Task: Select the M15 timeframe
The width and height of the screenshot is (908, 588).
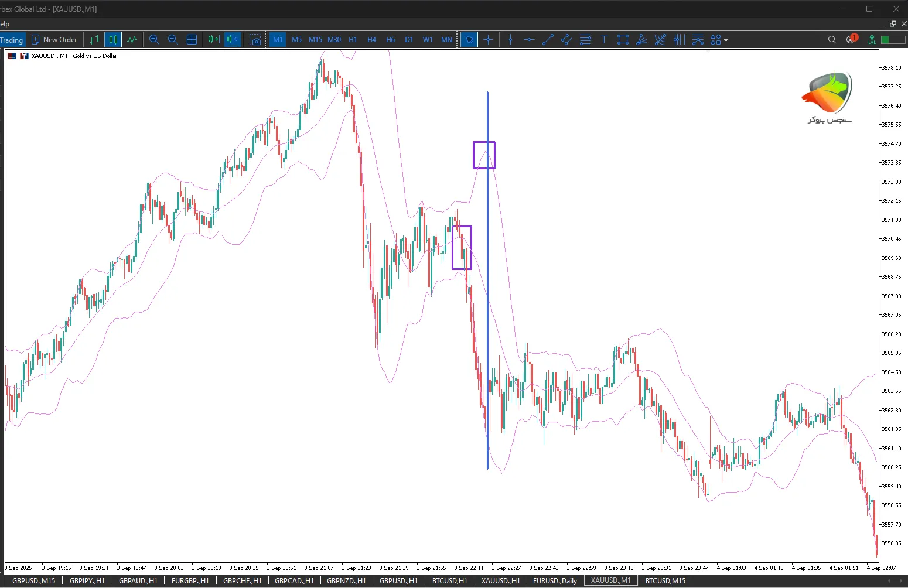Action: click(315, 40)
